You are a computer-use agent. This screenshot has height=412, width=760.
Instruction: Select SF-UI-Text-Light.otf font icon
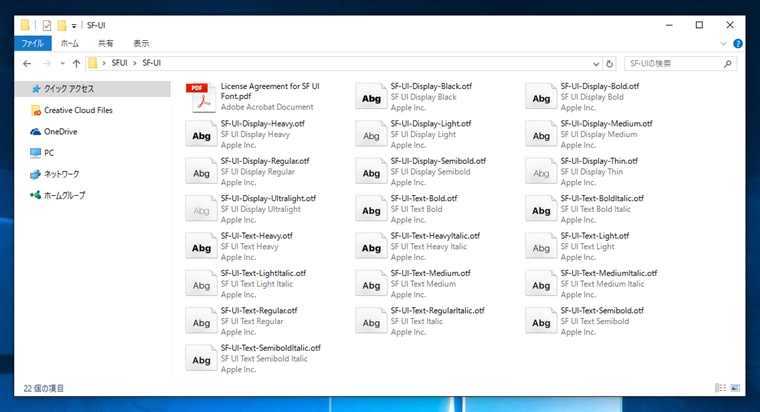click(x=540, y=247)
